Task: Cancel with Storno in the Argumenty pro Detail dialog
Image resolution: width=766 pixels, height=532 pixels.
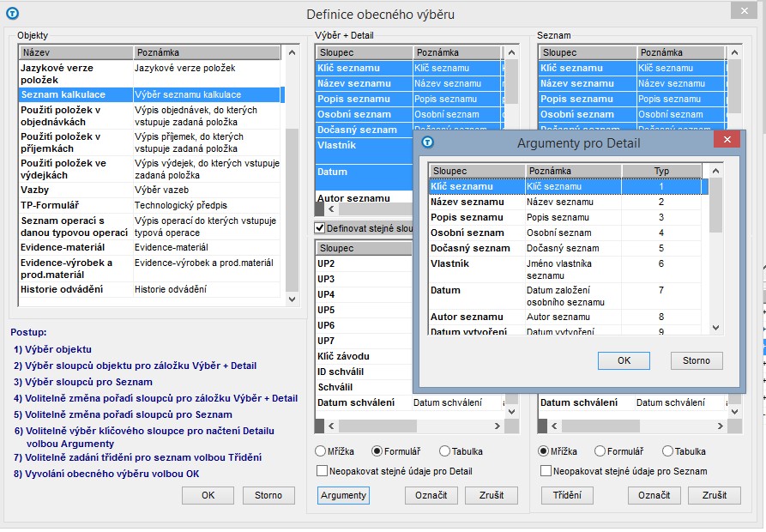Action: (x=697, y=360)
